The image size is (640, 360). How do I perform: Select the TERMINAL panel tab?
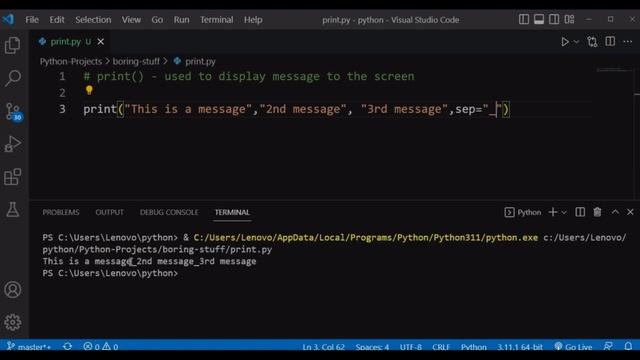(232, 212)
